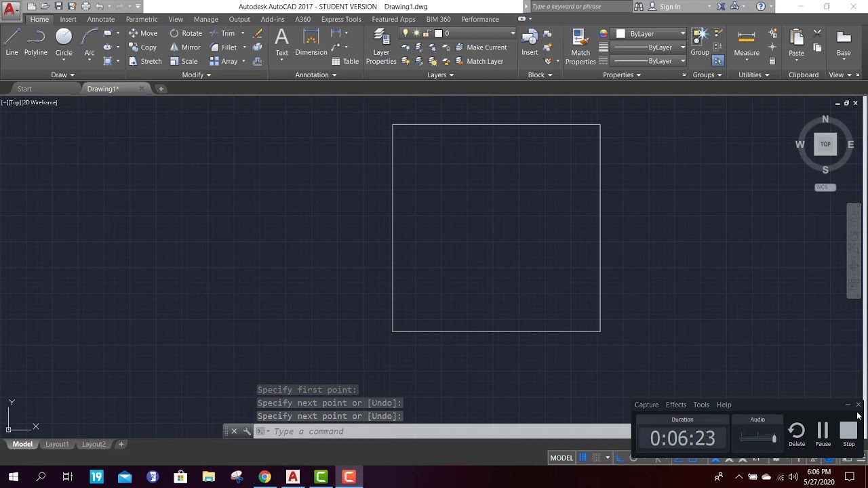Switch to the Manage ribbon tab
This screenshot has width=868, height=488.
pyautogui.click(x=205, y=19)
